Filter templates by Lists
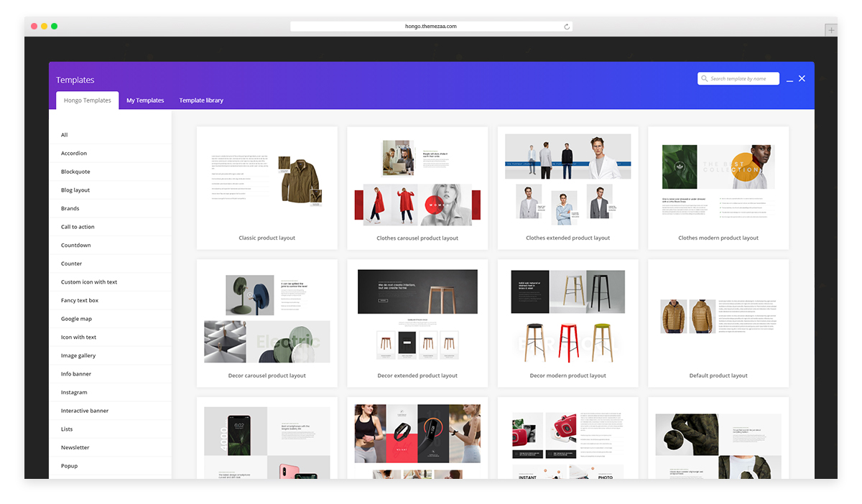 [x=110, y=429]
